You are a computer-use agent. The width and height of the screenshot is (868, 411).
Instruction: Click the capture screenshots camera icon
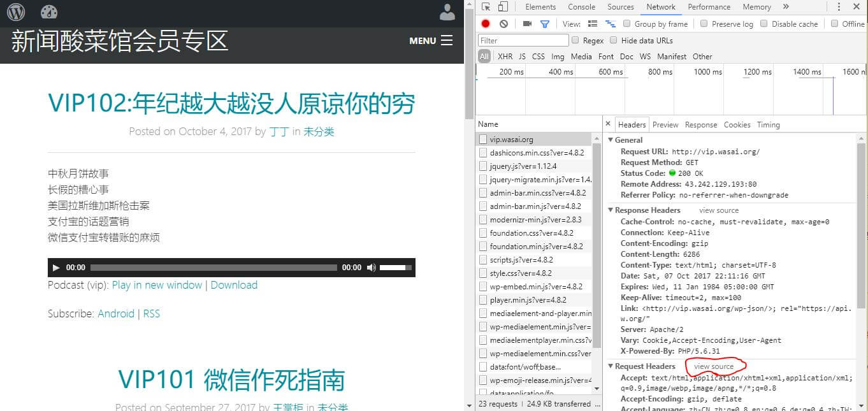[x=527, y=24]
